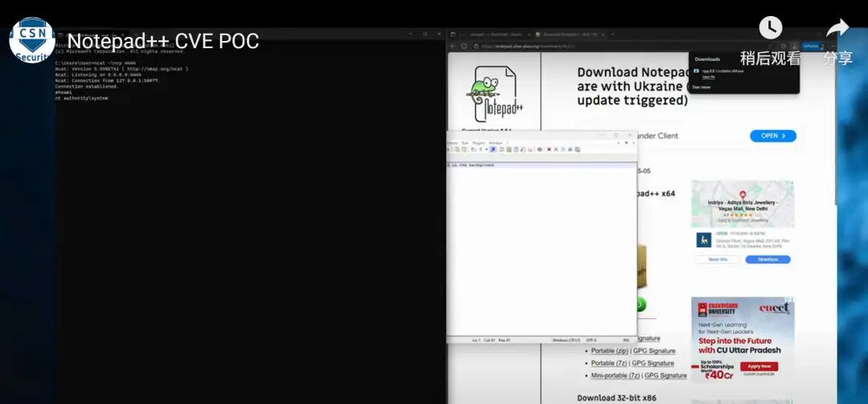Toggle the highlighted word wrap toolbar icon
This screenshot has height=404, width=868.
click(x=493, y=149)
